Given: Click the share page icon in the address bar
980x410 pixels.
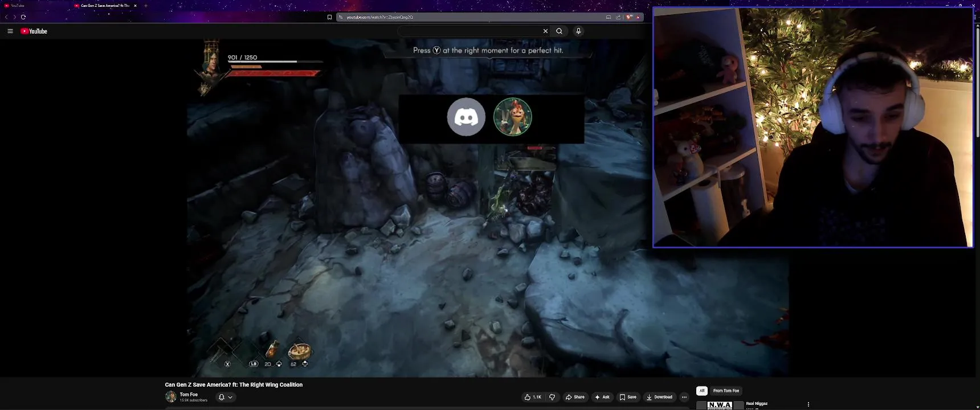Looking at the screenshot, I should coord(618,17).
